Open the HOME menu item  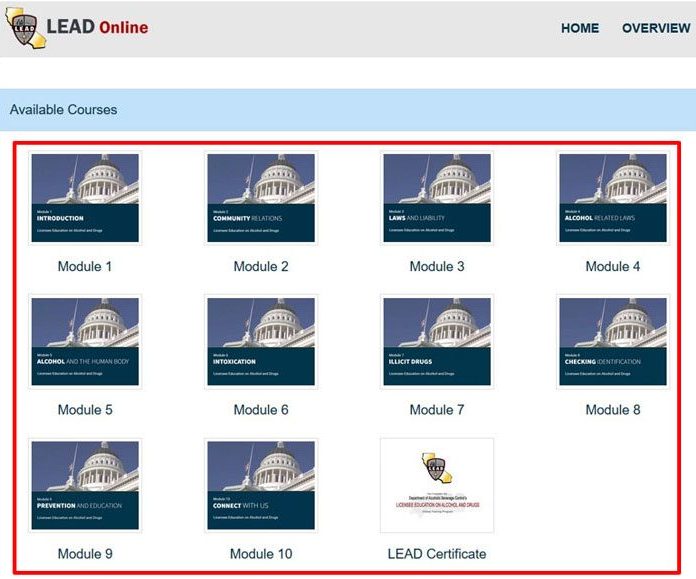click(x=579, y=28)
